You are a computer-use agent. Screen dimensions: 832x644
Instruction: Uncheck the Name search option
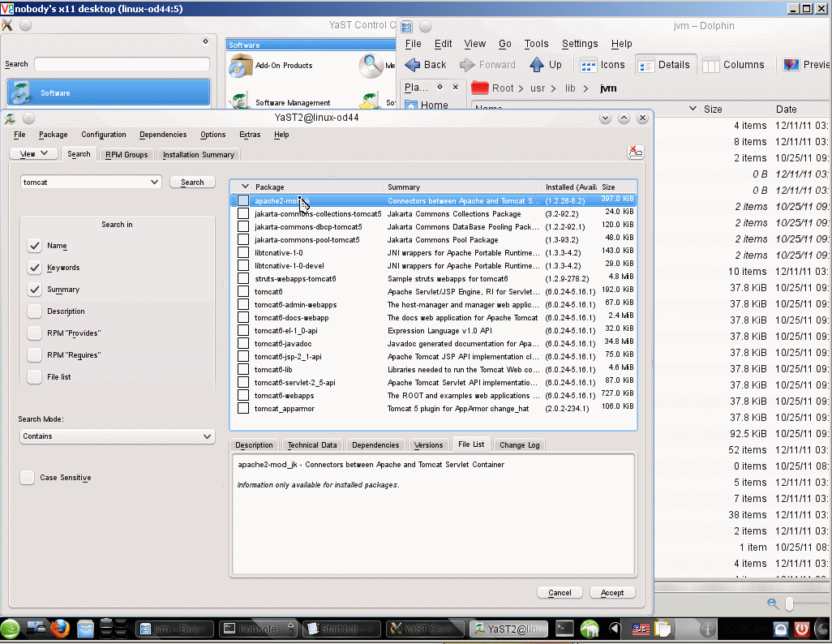click(x=35, y=246)
